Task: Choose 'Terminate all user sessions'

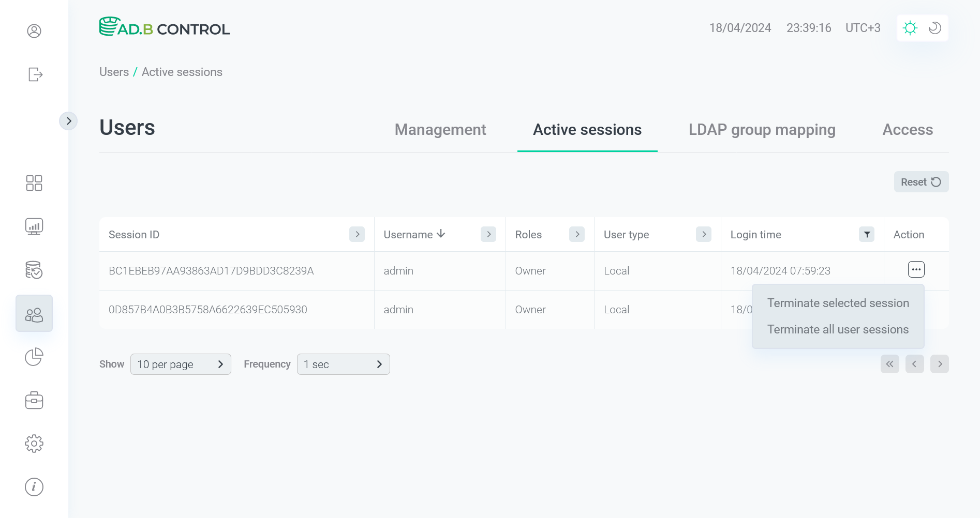Action: 838,329
